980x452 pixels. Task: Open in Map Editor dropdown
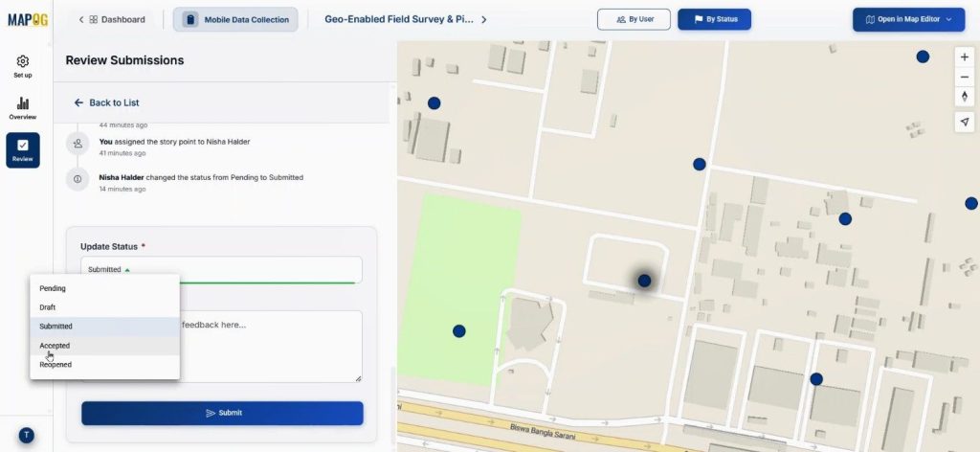(x=909, y=19)
